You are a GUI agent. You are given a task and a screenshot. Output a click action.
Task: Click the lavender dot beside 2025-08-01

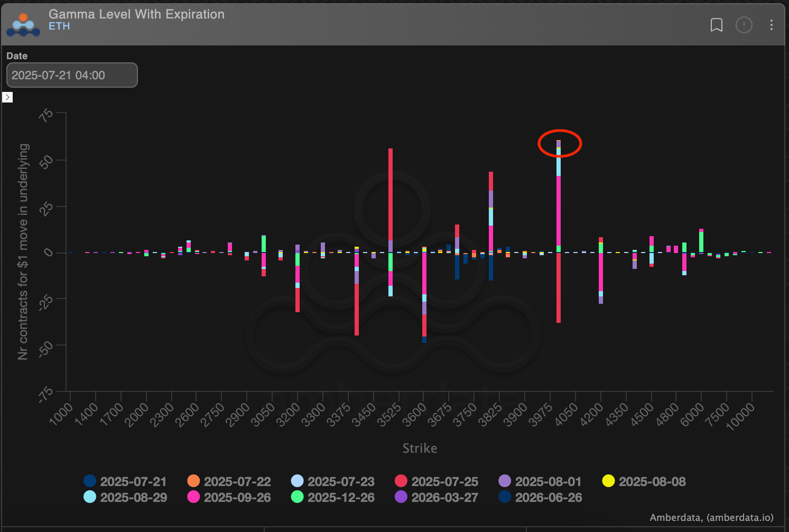click(x=505, y=481)
